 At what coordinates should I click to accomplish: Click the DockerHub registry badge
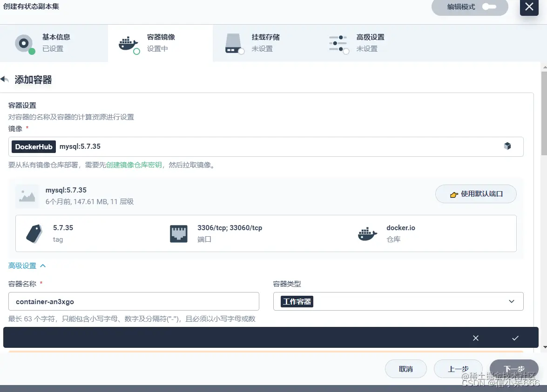[x=34, y=146]
